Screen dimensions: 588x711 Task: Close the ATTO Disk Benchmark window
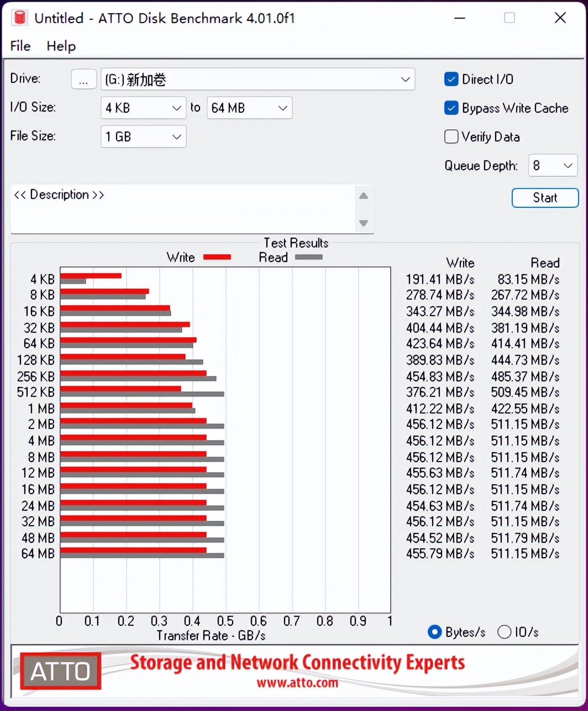click(560, 18)
